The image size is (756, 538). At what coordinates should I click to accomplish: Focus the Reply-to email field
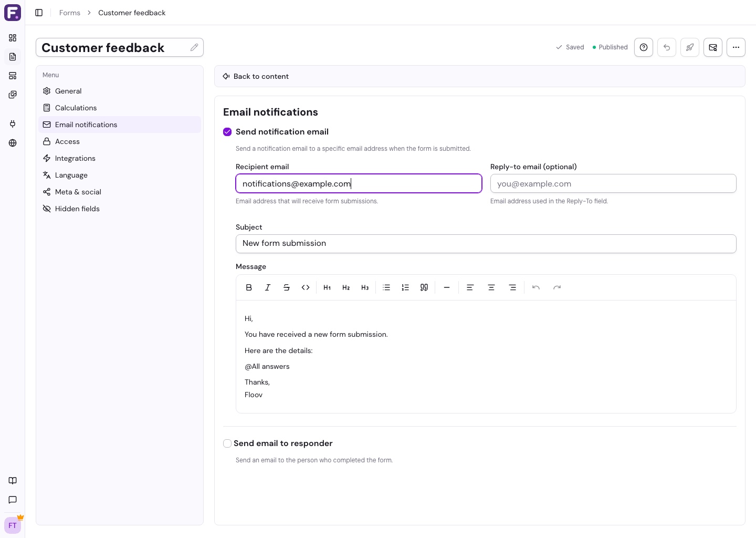[613, 183]
